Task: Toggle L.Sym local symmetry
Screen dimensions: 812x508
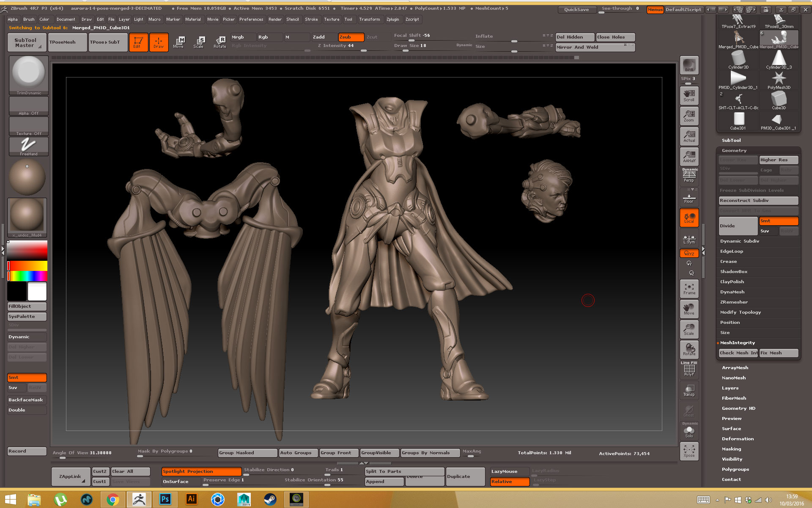Action: [x=689, y=239]
